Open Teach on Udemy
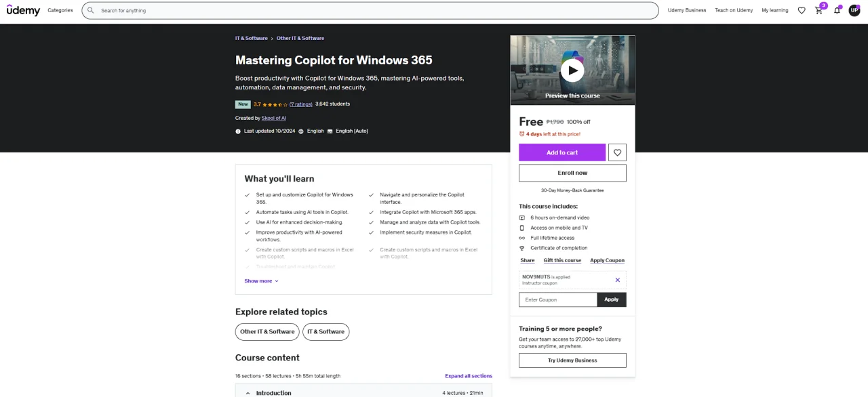The image size is (868, 397). coord(734,10)
